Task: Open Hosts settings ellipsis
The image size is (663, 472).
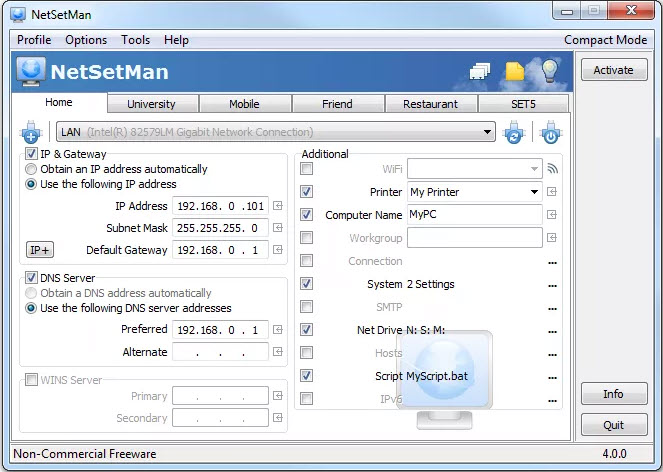Action: point(552,354)
